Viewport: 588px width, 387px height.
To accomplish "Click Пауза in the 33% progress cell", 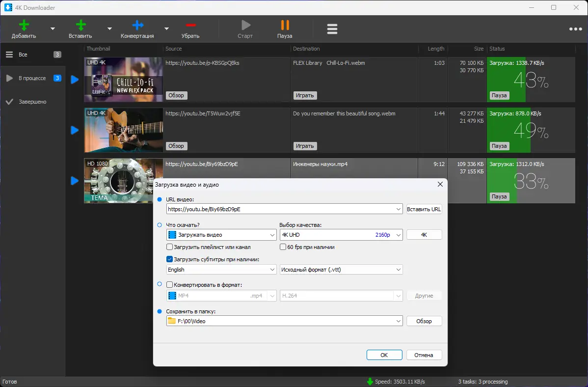I will click(x=499, y=196).
